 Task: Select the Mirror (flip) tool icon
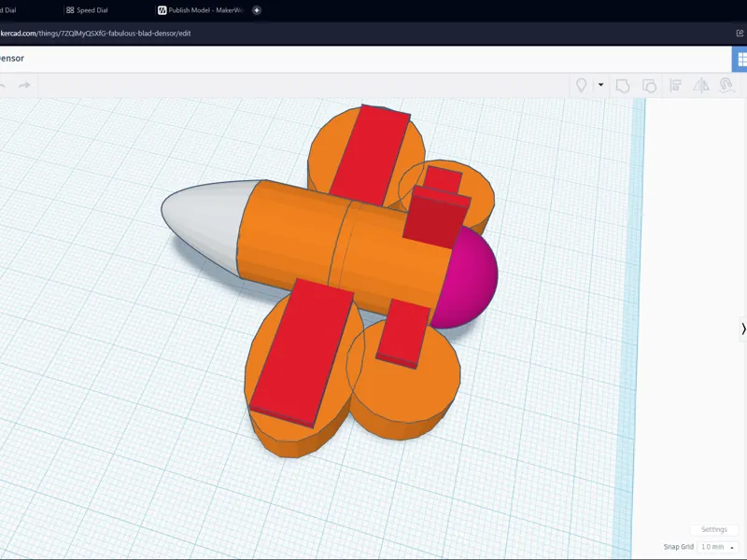[701, 85]
